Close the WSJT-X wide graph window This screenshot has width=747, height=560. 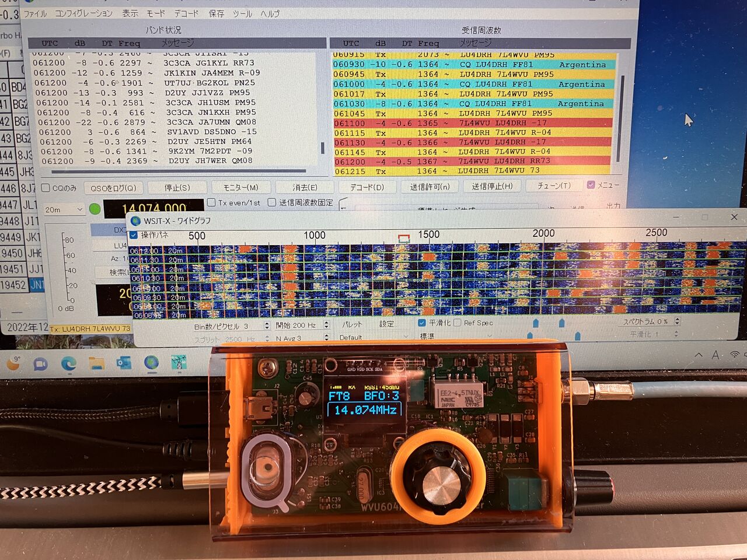pyautogui.click(x=734, y=216)
